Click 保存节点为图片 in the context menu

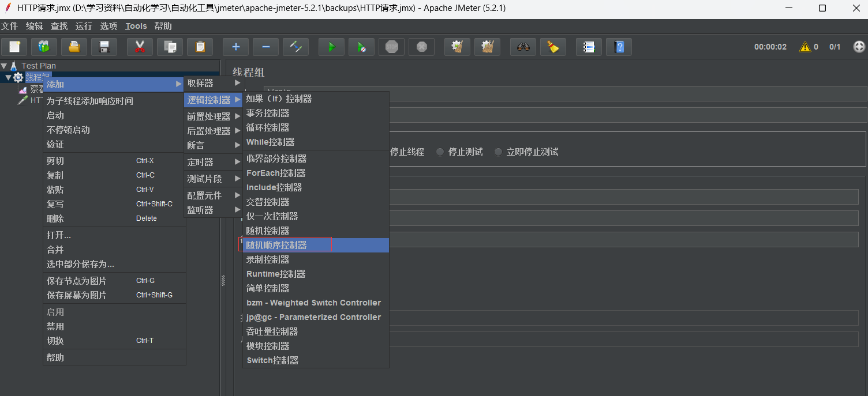(114, 281)
